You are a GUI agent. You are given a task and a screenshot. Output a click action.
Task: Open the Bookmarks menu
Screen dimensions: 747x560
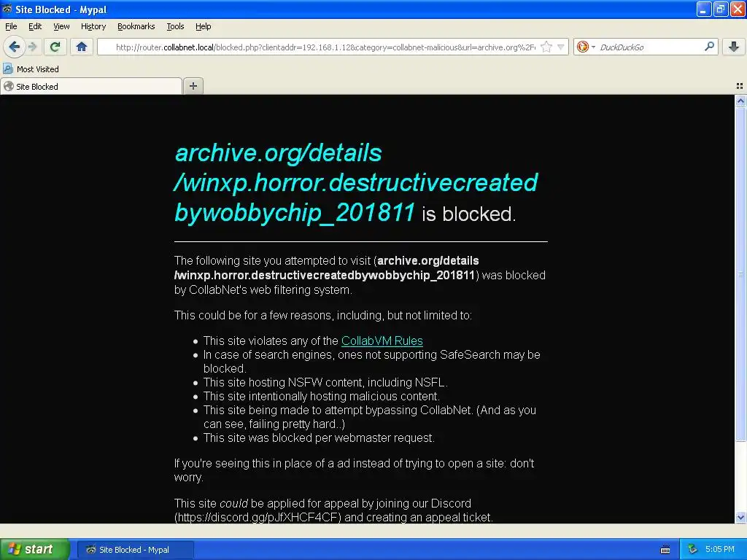click(136, 26)
